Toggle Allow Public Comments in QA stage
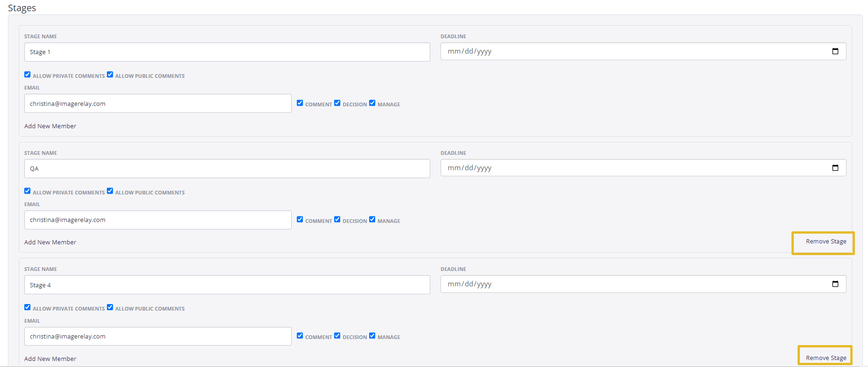Screen dimensions: 868x367 110,191
